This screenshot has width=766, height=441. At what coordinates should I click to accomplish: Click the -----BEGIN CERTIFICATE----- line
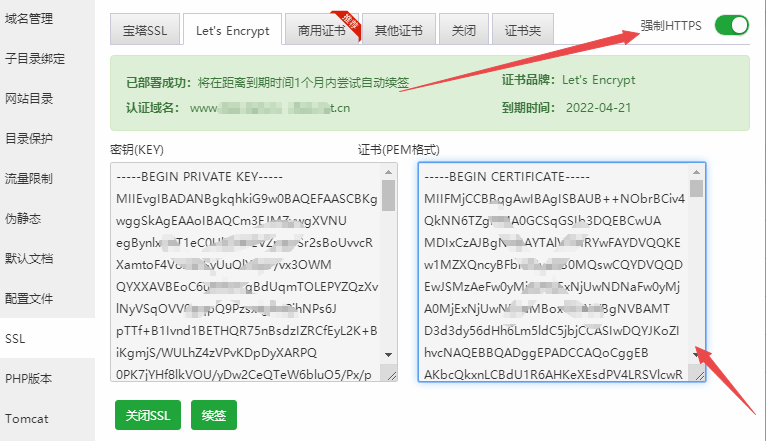click(x=507, y=176)
